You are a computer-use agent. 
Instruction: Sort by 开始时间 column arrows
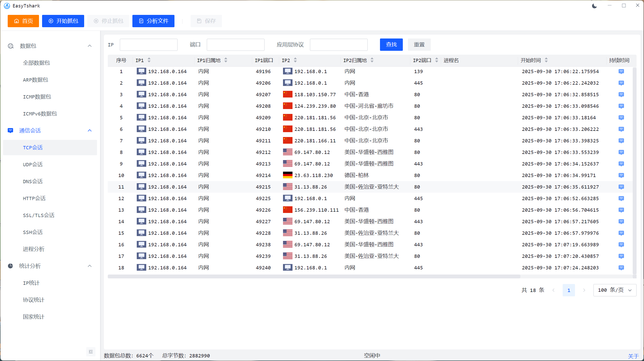tap(546, 60)
